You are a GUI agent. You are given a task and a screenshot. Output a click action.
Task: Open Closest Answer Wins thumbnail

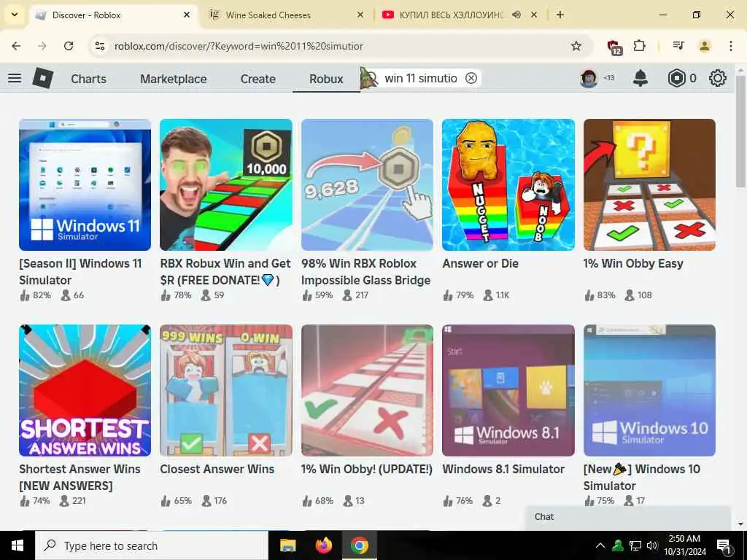[226, 391]
